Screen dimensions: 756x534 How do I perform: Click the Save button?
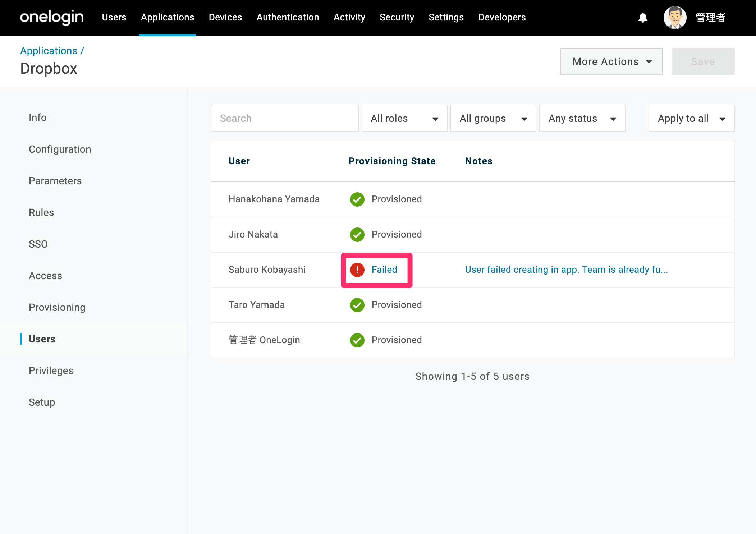click(x=703, y=61)
